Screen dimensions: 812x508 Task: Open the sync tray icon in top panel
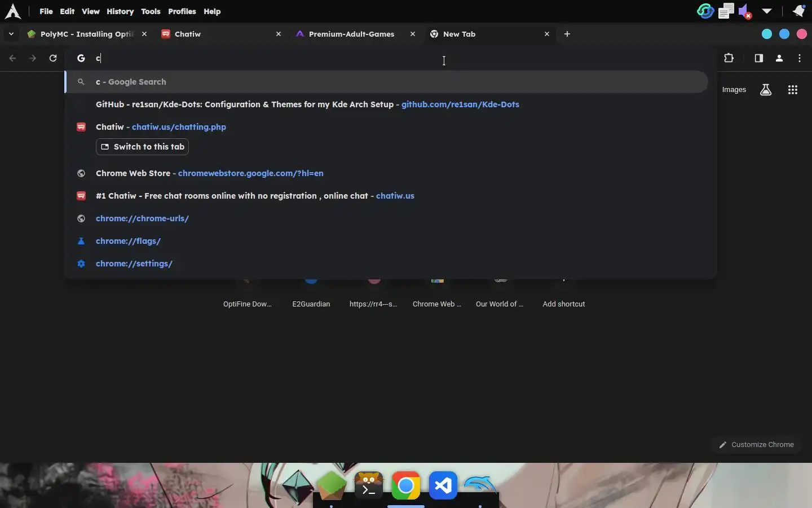point(705,11)
